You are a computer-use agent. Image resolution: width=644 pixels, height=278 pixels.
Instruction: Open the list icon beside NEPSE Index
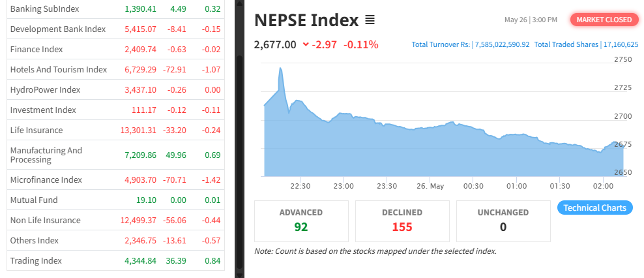pos(370,20)
